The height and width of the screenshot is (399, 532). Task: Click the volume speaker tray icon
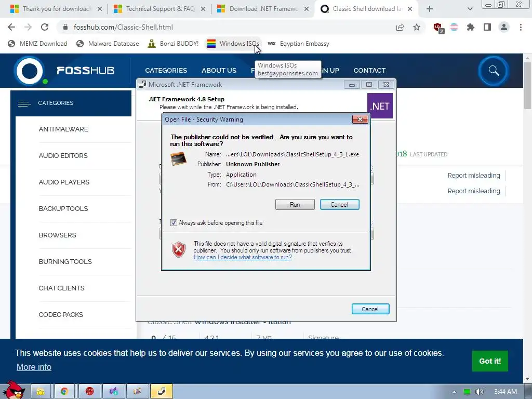click(480, 392)
